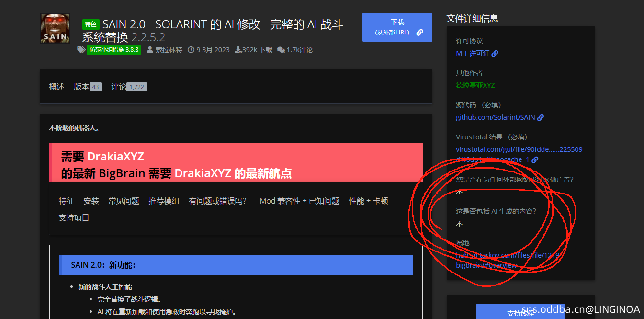
Task: Click the link icon after github.com/Solarint/SAIN
Action: pos(541,117)
